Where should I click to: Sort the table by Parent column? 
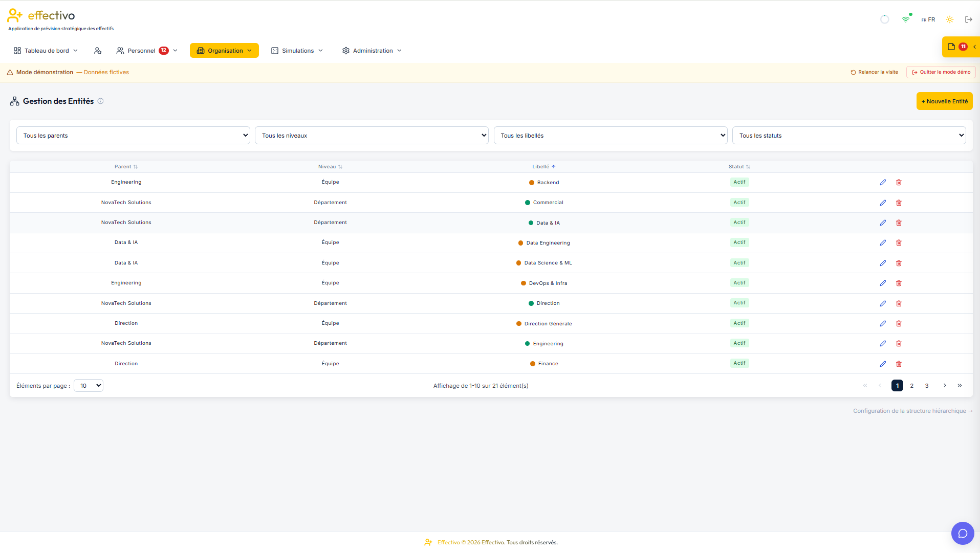point(126,167)
